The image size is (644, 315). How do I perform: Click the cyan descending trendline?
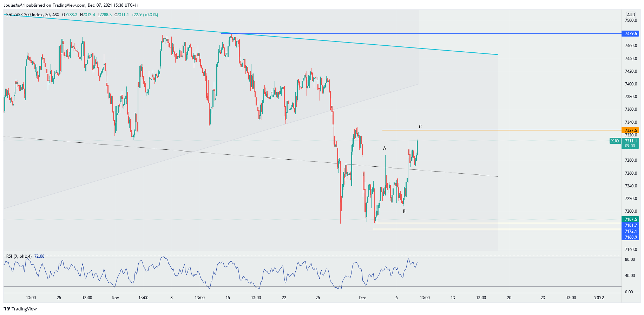[x=251, y=34]
